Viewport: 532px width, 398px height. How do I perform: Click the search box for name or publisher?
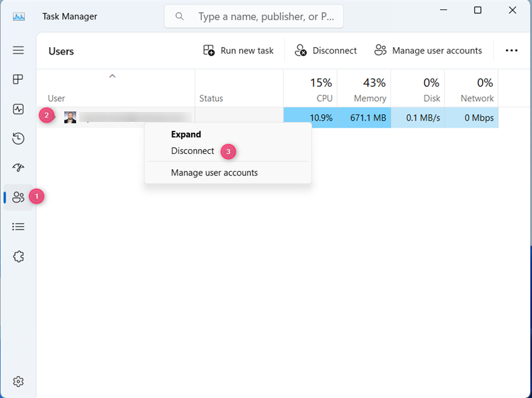click(x=254, y=16)
